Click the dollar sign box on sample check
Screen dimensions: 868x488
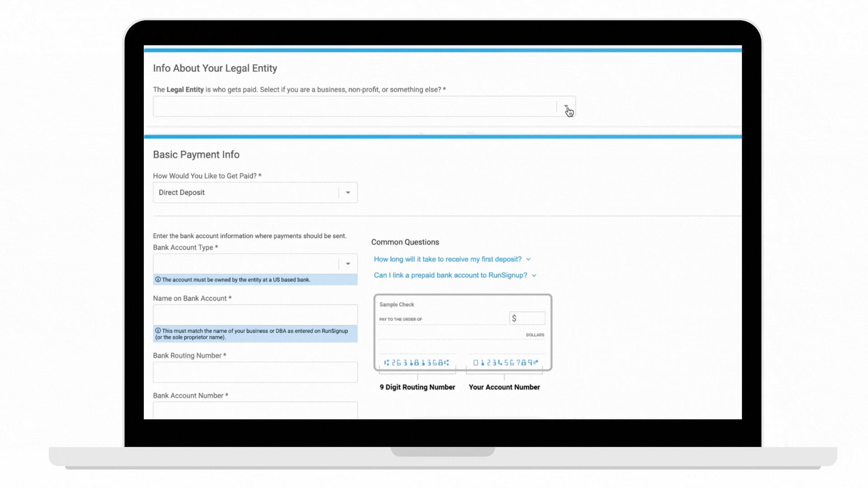tap(527, 319)
